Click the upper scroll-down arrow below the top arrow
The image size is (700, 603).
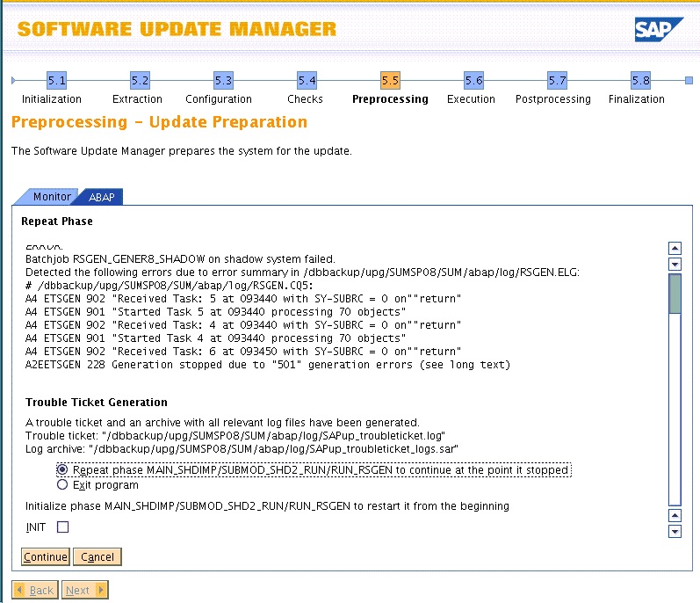(x=675, y=264)
